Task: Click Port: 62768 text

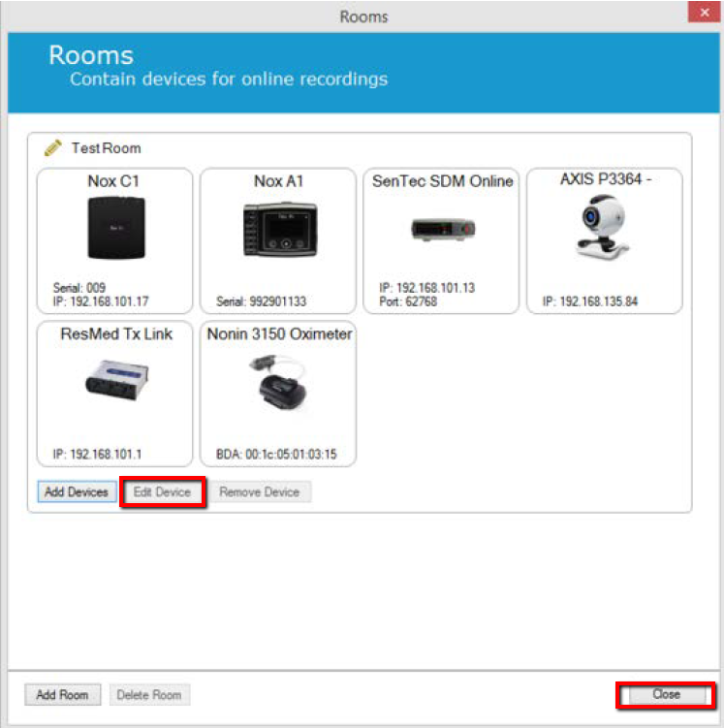Action: click(408, 301)
